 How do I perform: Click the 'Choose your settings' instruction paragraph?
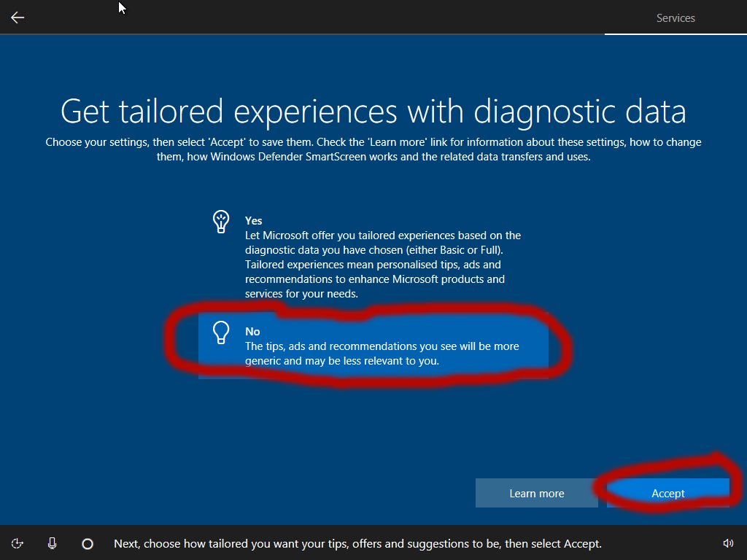tap(373, 149)
